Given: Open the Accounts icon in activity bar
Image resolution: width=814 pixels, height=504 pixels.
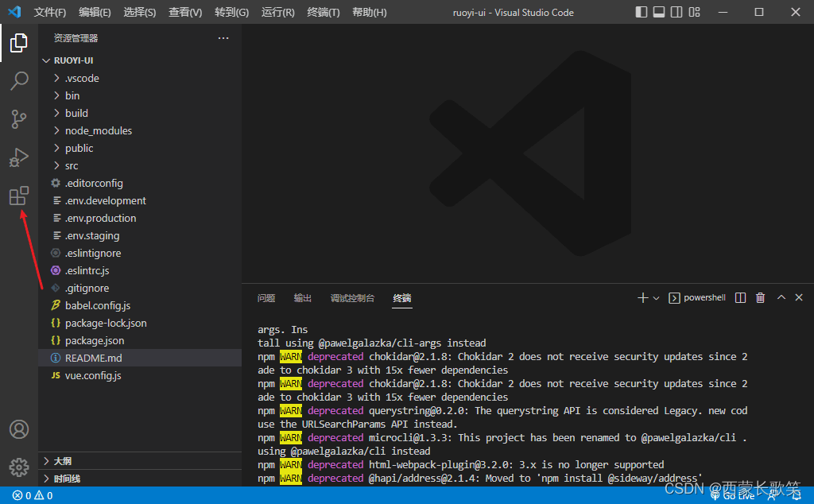Looking at the screenshot, I should [x=19, y=429].
